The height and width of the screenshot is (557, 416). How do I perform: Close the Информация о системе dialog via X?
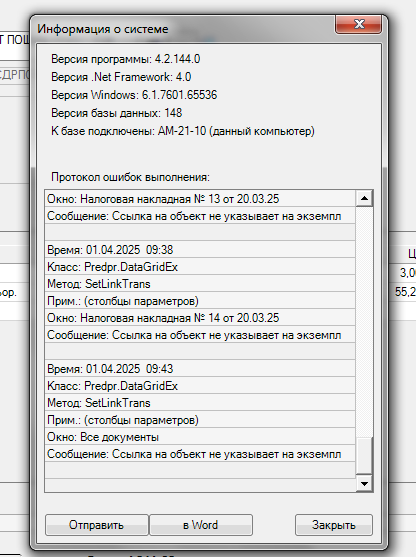point(358,24)
